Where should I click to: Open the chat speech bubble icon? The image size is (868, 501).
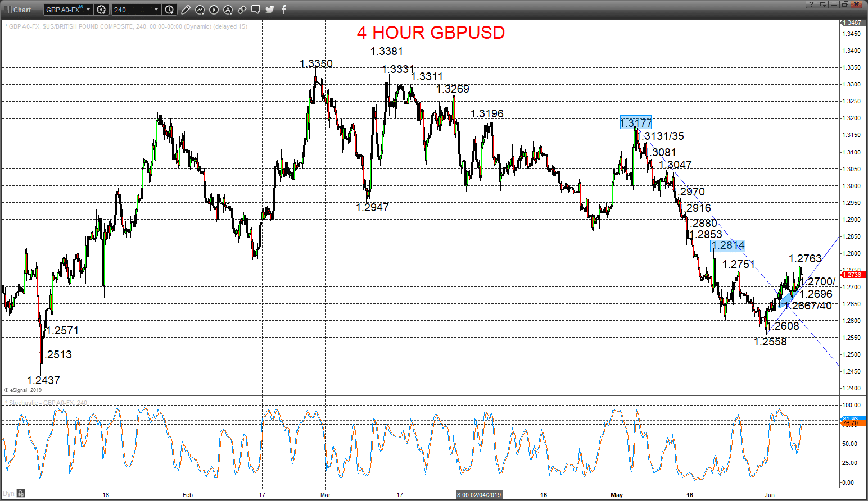[256, 10]
